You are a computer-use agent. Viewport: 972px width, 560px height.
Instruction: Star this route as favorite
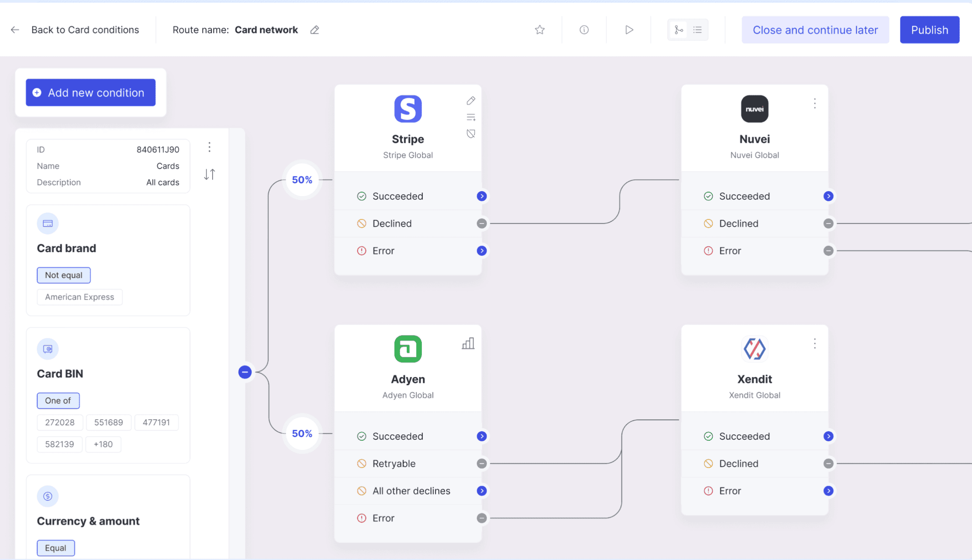[540, 30]
